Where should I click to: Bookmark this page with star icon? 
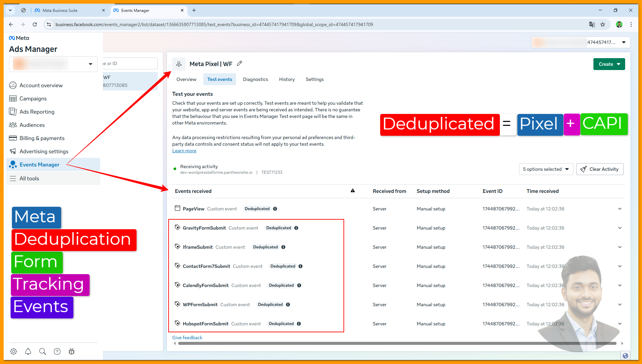pyautogui.click(x=603, y=24)
